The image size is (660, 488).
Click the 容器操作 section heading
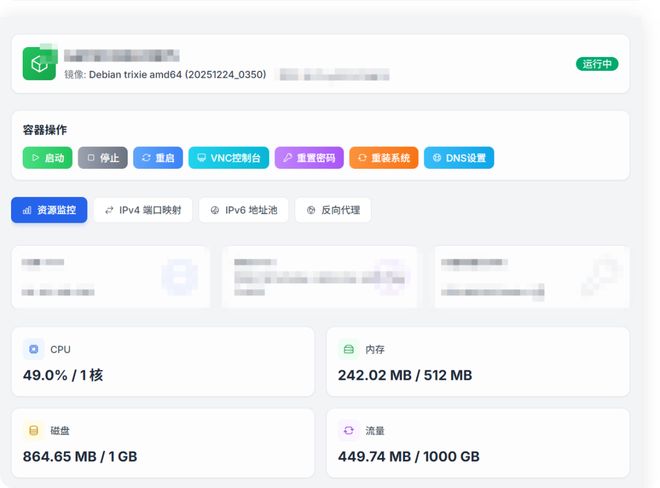click(x=45, y=130)
